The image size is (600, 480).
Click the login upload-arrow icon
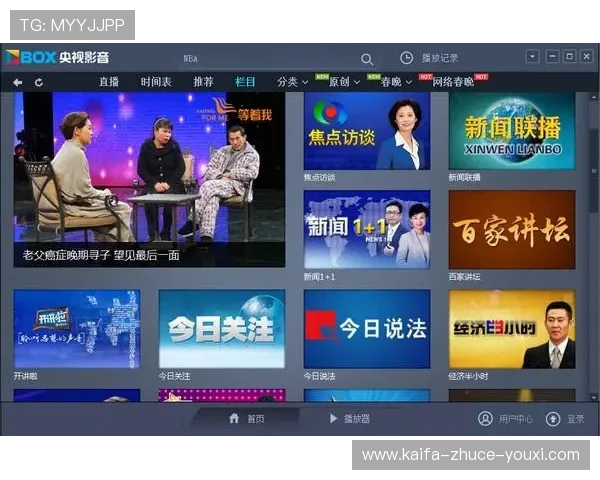click(553, 419)
